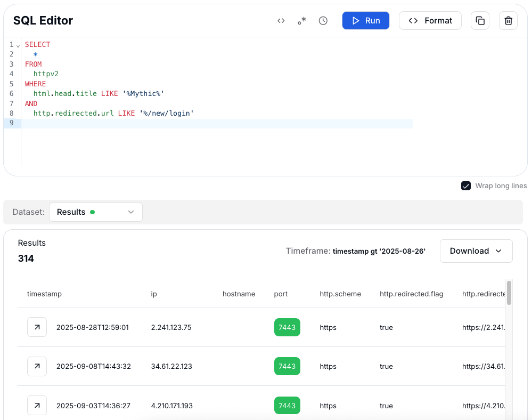Click the 7443 port badge in first row
This screenshot has height=420, width=532.
287,327
